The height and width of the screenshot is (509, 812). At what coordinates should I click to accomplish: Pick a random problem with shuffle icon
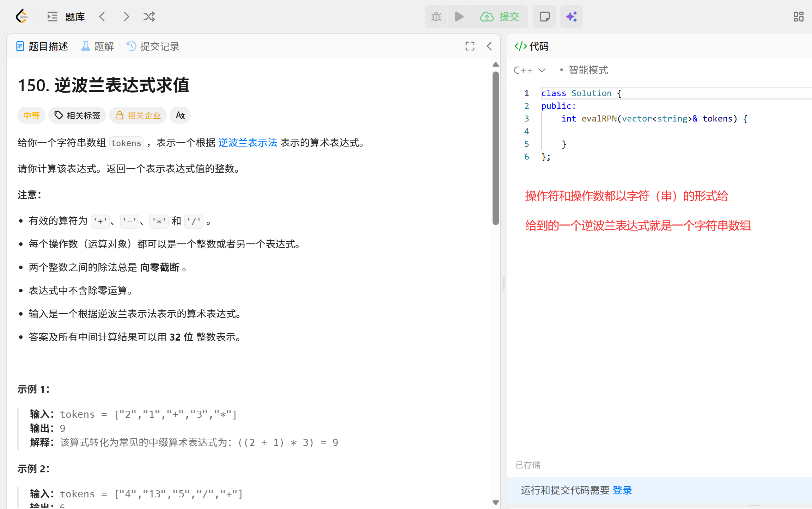149,17
